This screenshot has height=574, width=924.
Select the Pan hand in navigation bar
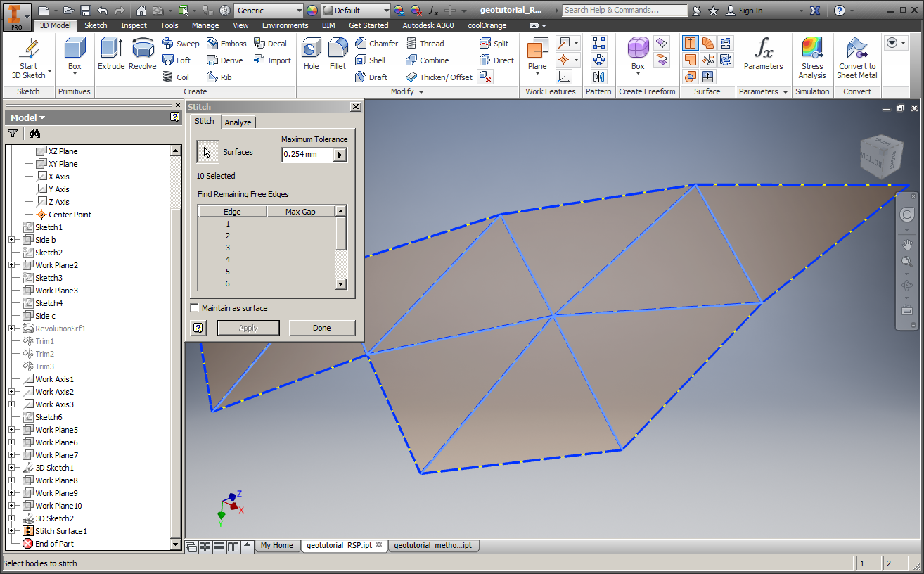(907, 245)
